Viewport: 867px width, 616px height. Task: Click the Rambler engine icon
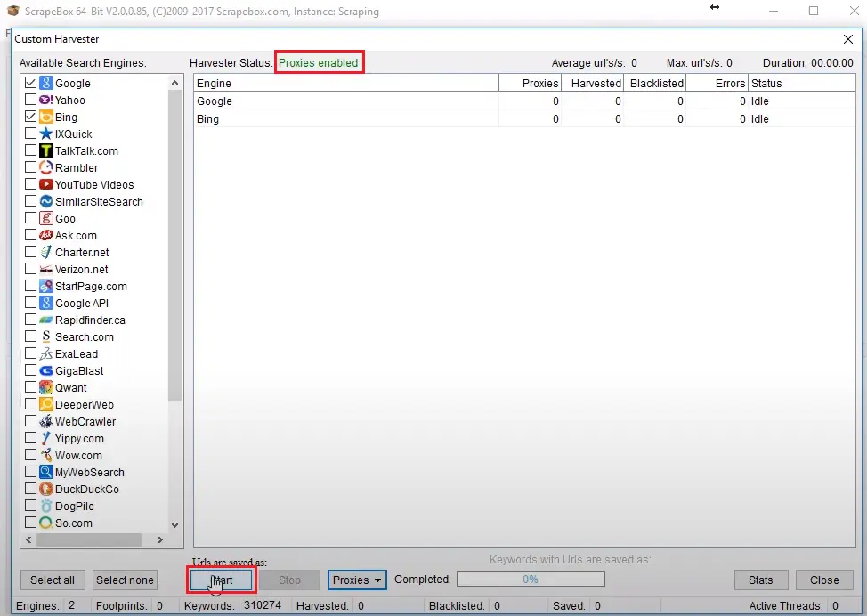(x=46, y=167)
